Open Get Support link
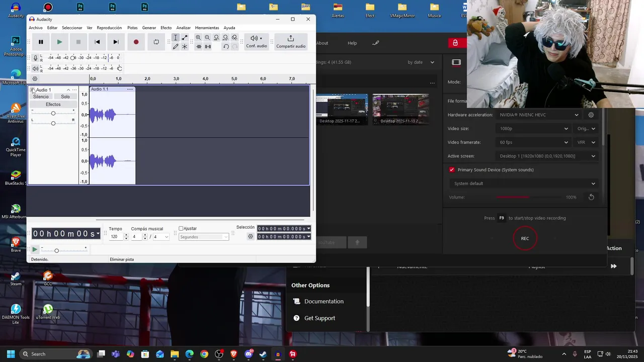The height and width of the screenshot is (362, 644). (319, 318)
